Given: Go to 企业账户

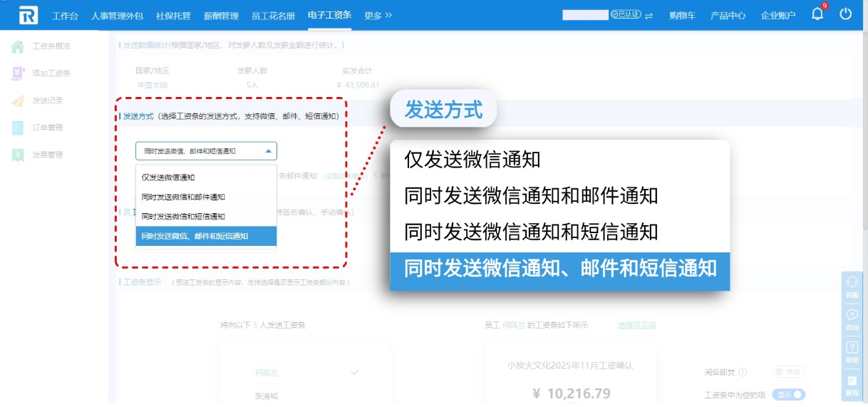Looking at the screenshot, I should (x=778, y=16).
